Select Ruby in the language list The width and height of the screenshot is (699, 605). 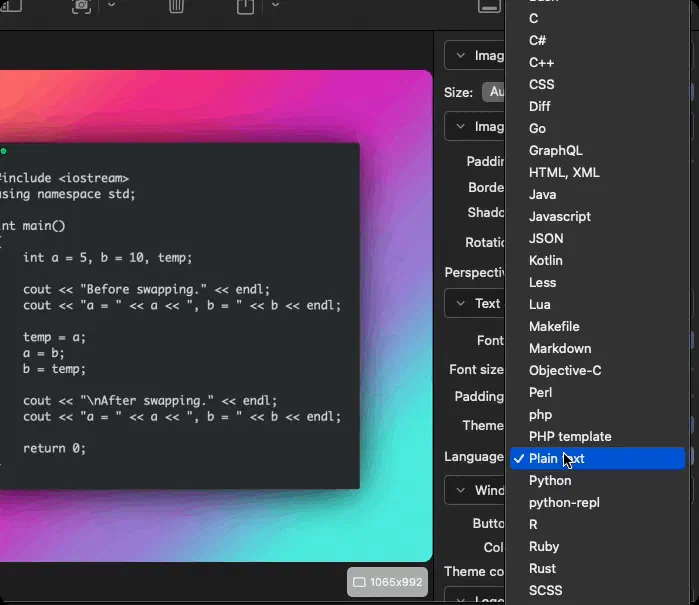[597, 546]
